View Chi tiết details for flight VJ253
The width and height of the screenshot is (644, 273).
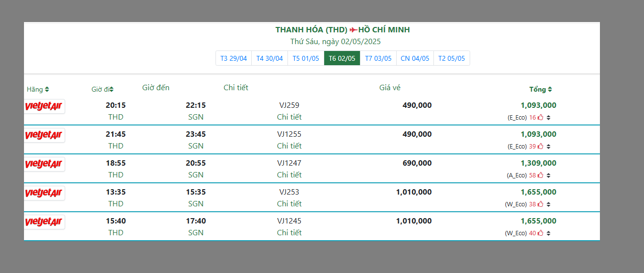[289, 204]
